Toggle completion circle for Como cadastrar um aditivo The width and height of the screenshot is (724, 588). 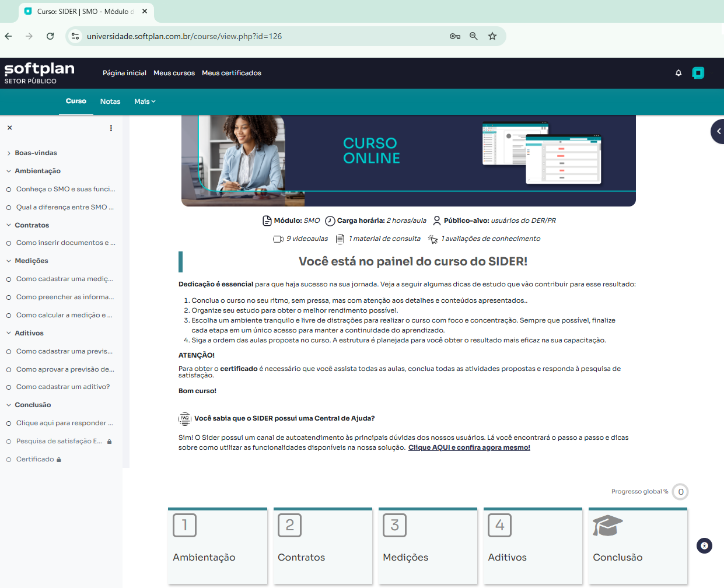(x=9, y=387)
